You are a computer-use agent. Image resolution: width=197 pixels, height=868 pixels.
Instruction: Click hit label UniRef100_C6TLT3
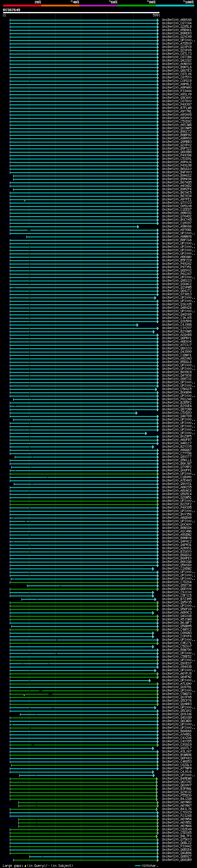click(x=176, y=54)
